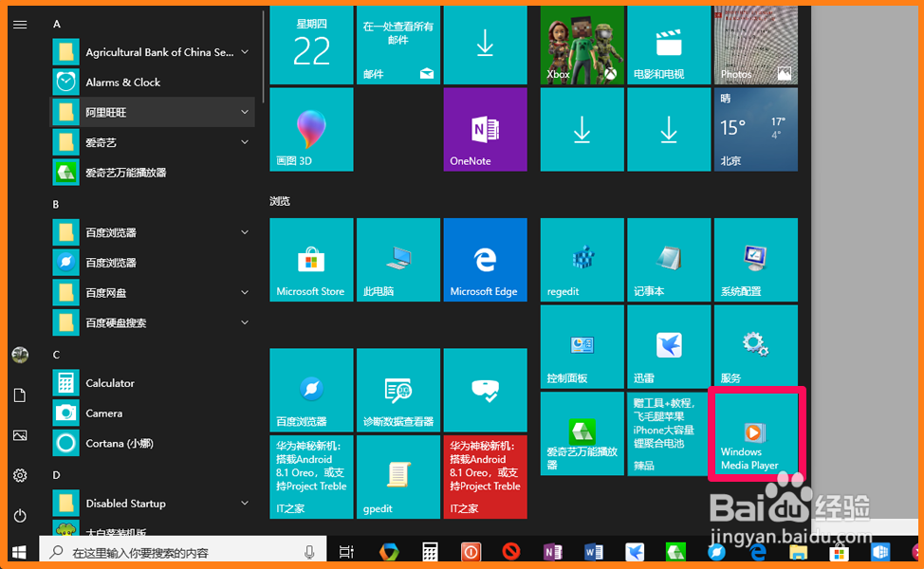
Task: Open the Microsoft Store tile
Action: pyautogui.click(x=311, y=260)
